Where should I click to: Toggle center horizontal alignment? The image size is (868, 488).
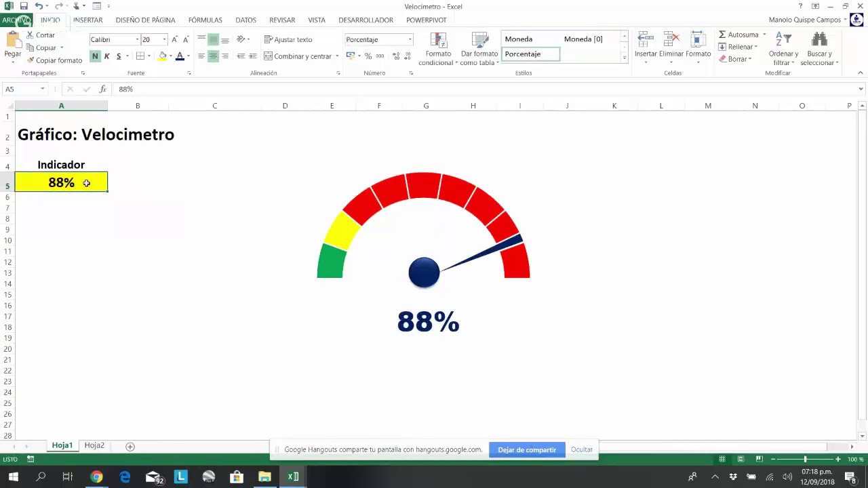(x=213, y=56)
